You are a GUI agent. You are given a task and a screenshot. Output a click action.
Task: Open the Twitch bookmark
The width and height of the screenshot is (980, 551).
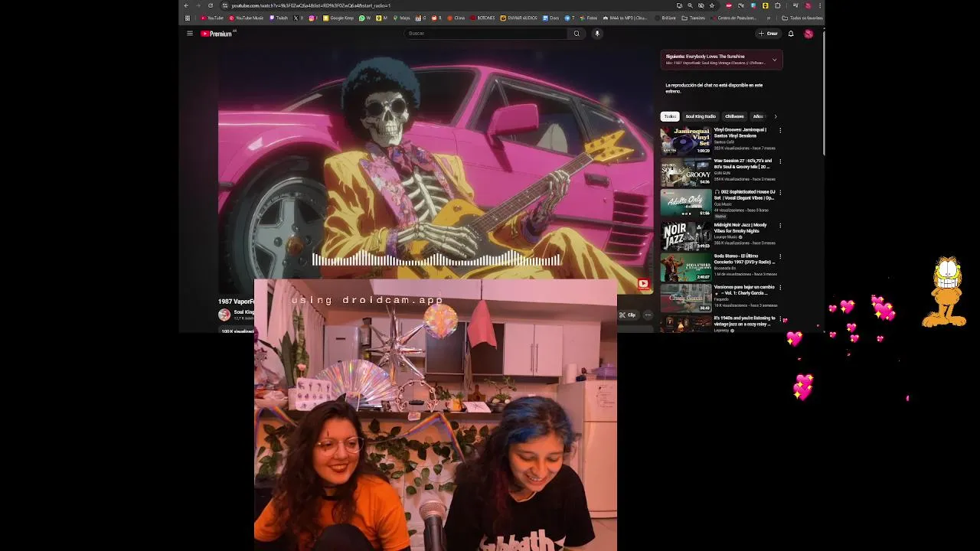click(x=278, y=18)
